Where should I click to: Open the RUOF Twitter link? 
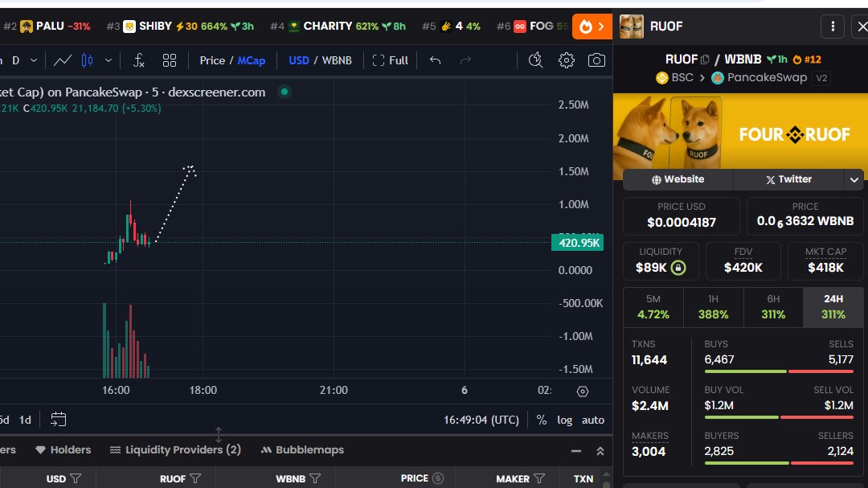(788, 179)
